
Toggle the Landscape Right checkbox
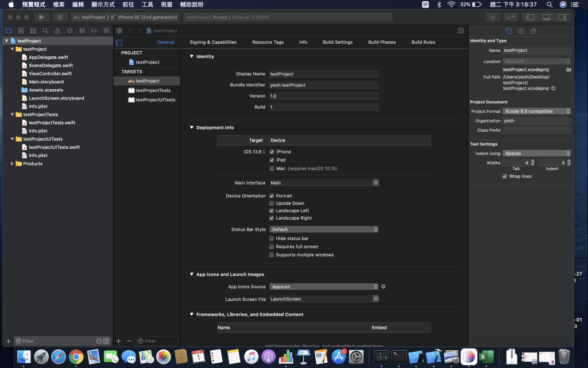pyautogui.click(x=272, y=218)
